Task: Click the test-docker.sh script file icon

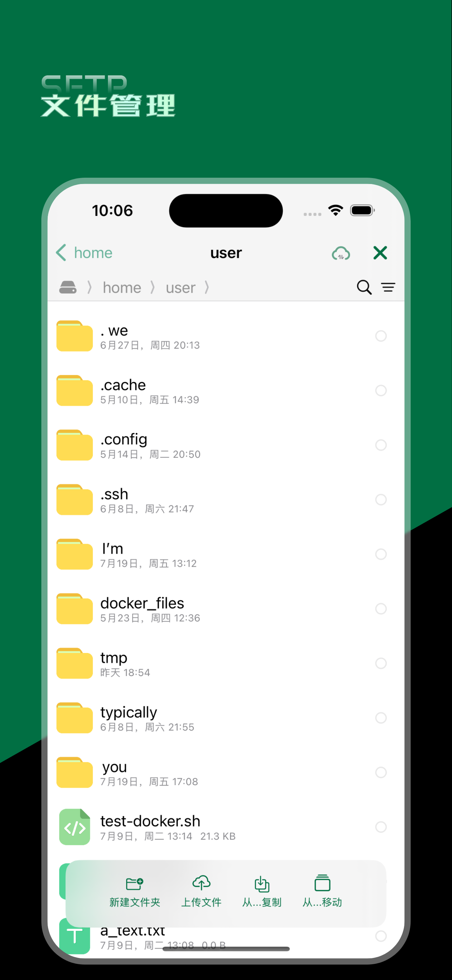Action: coord(75,827)
